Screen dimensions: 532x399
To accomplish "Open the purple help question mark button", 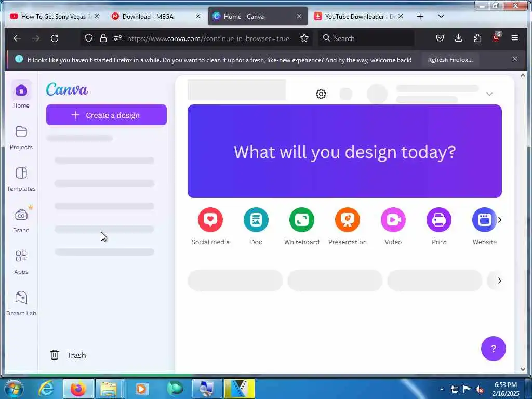I will click(x=494, y=349).
